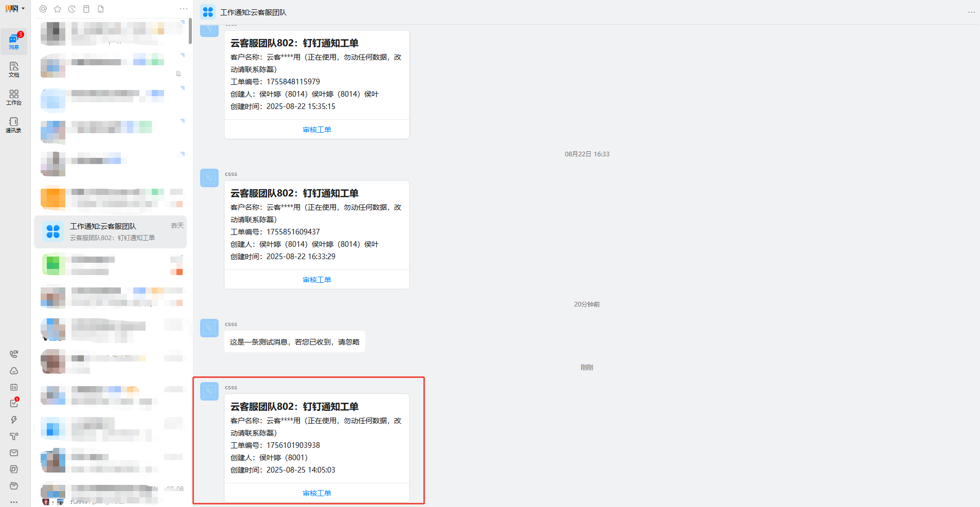The image size is (980, 507).
Task: Select the conversation with the orange avatar
Action: (x=110, y=198)
